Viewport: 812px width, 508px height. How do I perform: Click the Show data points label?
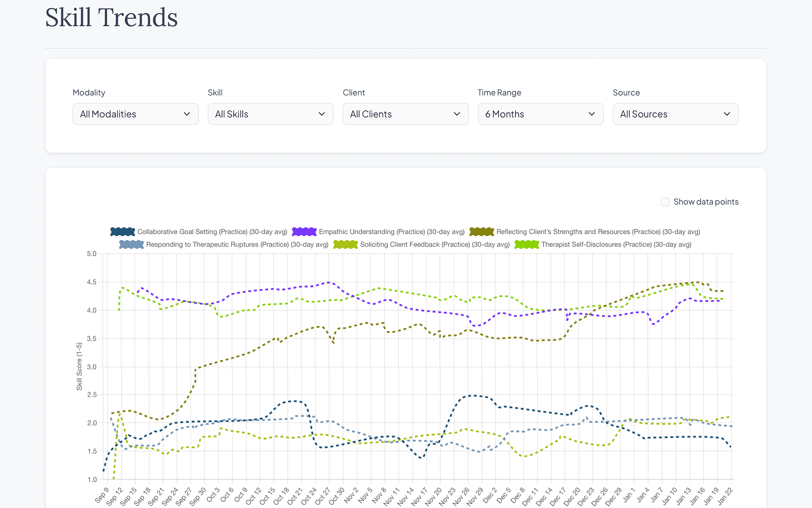tap(706, 202)
